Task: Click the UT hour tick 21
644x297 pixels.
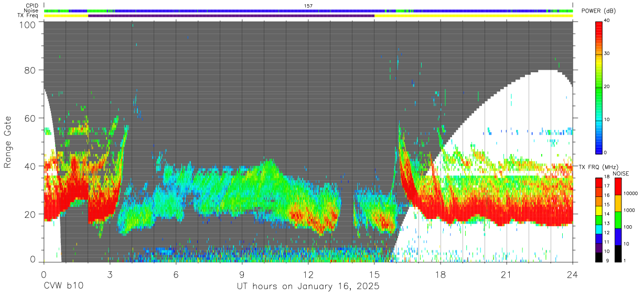Action: click(x=507, y=274)
